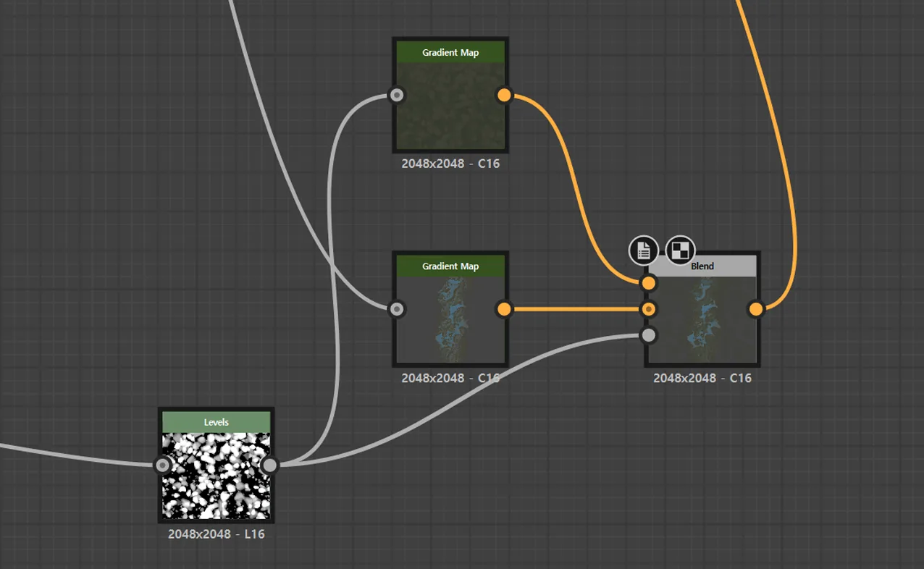Click the input connector of the blue-streaked Gradient Map
The height and width of the screenshot is (569, 924).
point(396,309)
